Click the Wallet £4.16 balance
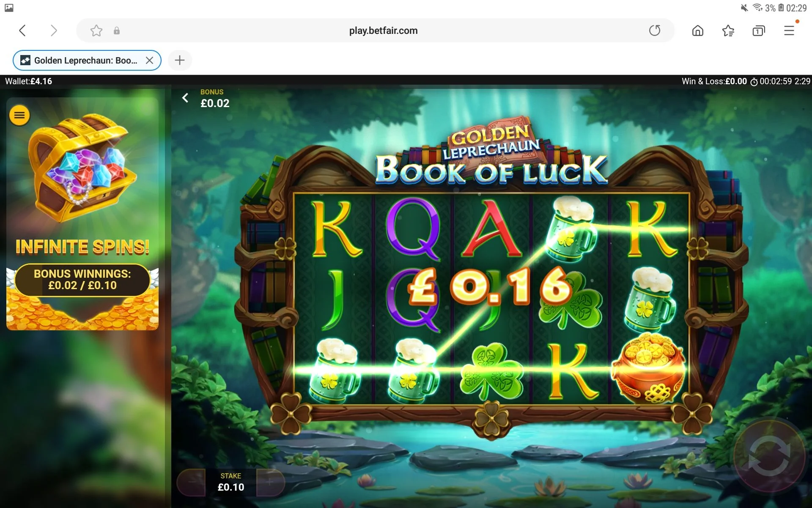 point(28,81)
